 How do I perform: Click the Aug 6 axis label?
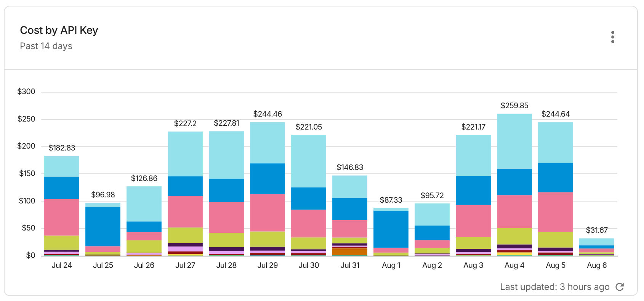[597, 265]
